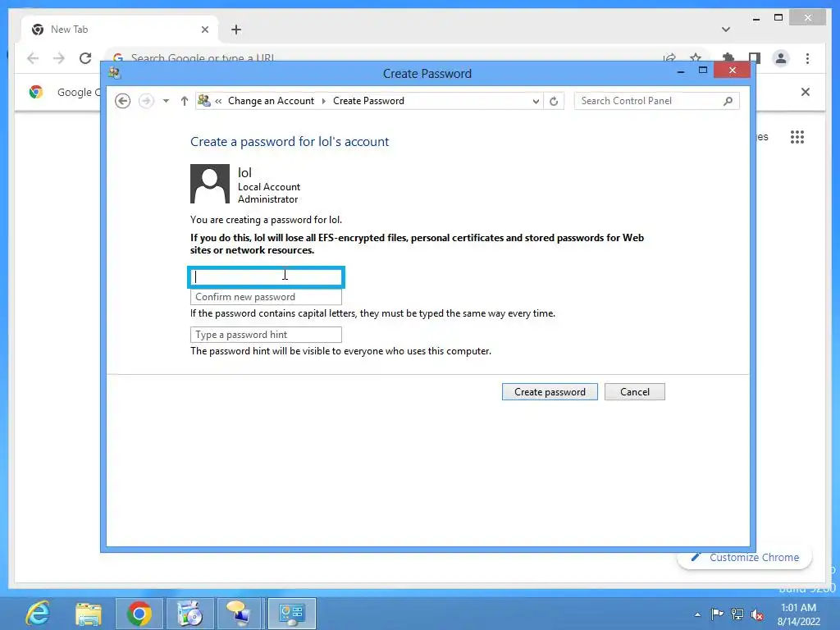Close the Create Password window

coord(733,71)
